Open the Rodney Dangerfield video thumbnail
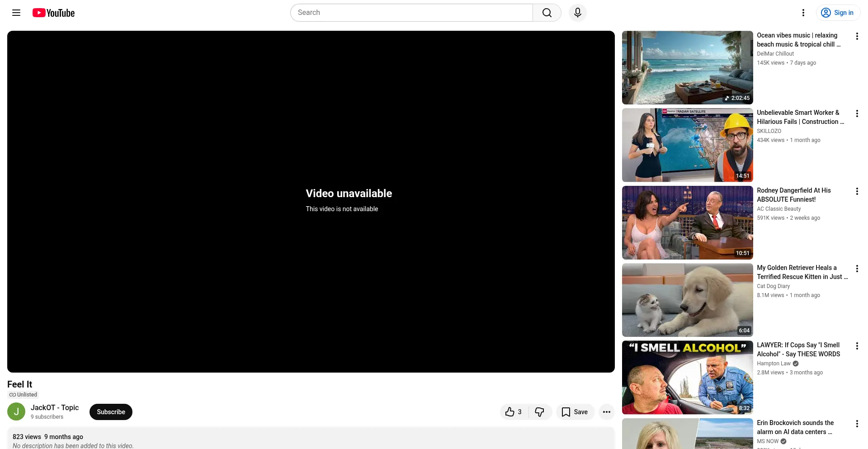868x449 pixels. [x=688, y=222]
